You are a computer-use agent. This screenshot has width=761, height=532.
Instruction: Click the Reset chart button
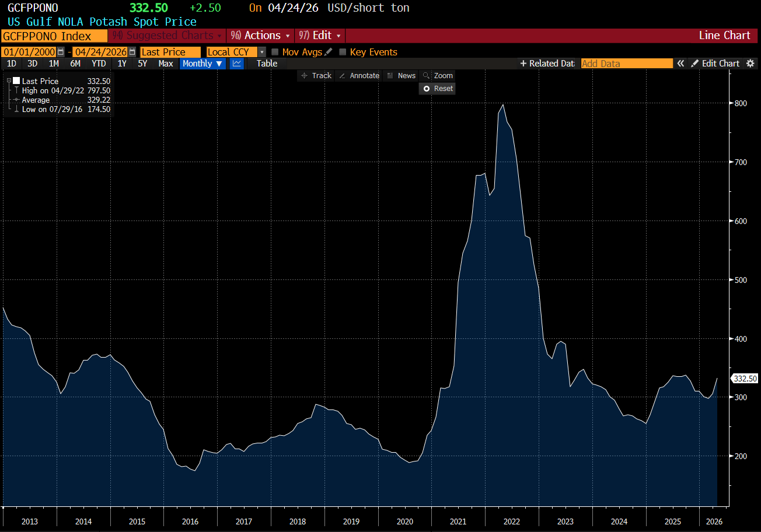[437, 89]
